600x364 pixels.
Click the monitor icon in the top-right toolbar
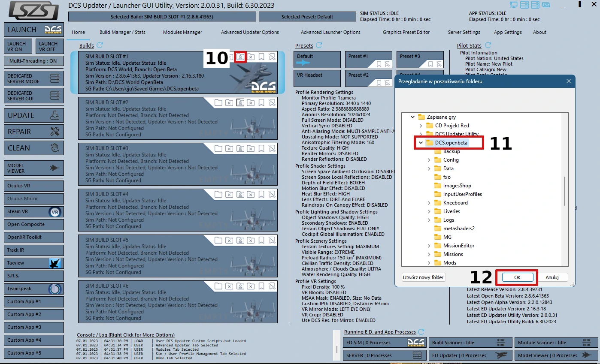[514, 5]
